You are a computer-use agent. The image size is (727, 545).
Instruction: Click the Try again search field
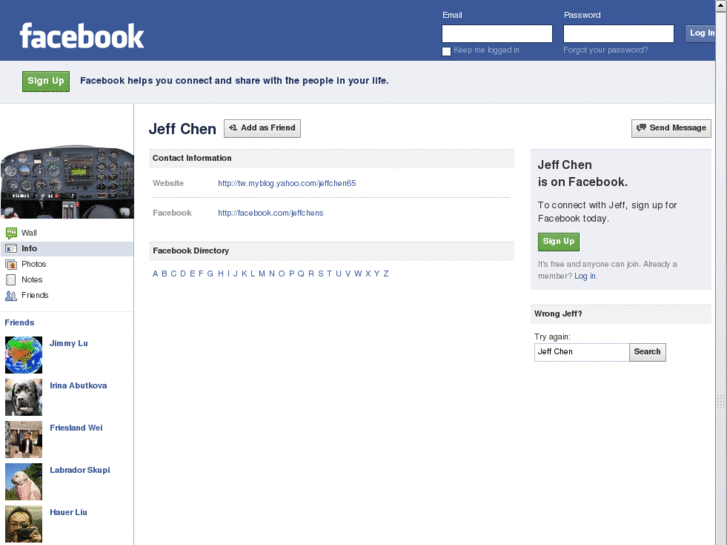tap(581, 352)
